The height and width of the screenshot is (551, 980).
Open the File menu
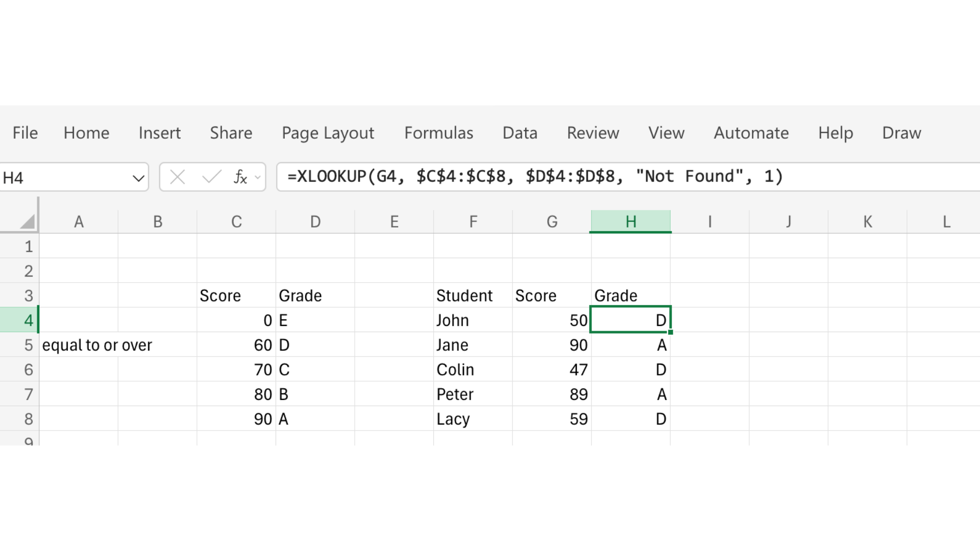tap(24, 133)
